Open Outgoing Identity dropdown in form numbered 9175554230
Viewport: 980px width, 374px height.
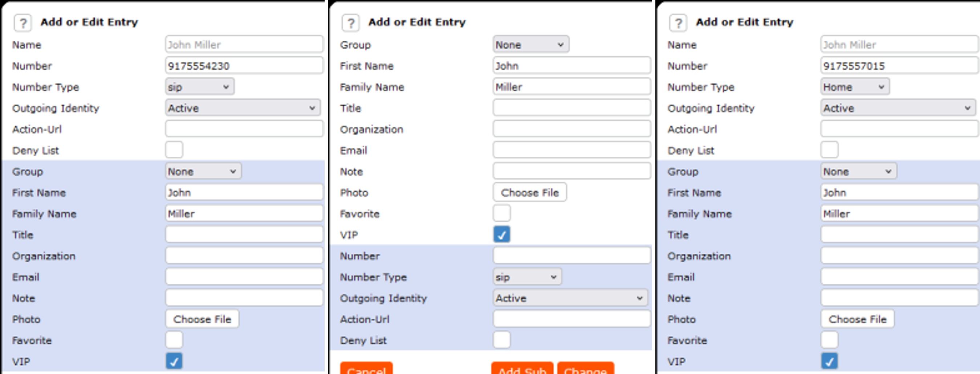coord(242,108)
